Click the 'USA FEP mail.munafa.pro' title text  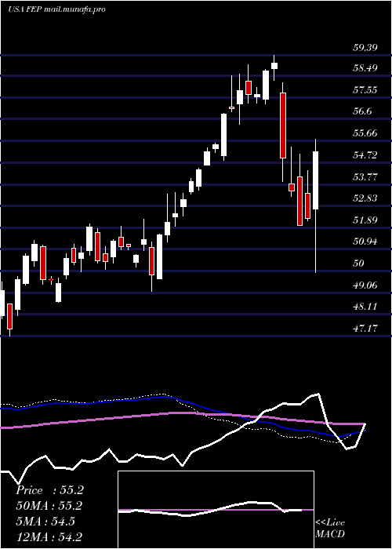(x=56, y=9)
